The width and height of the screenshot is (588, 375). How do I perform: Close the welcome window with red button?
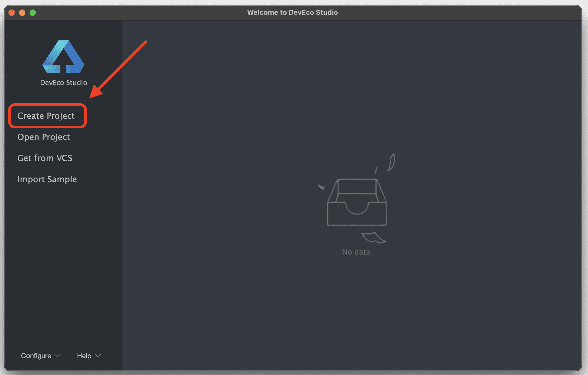[x=12, y=13]
